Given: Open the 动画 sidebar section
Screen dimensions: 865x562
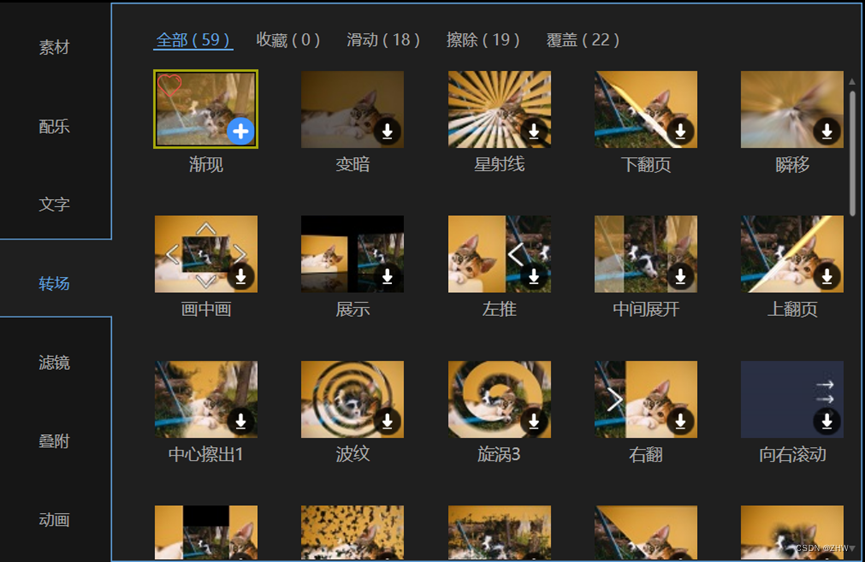Looking at the screenshot, I should tap(54, 520).
